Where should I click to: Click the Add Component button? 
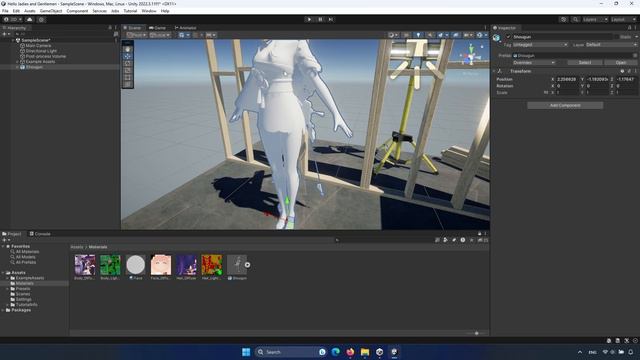[565, 105]
